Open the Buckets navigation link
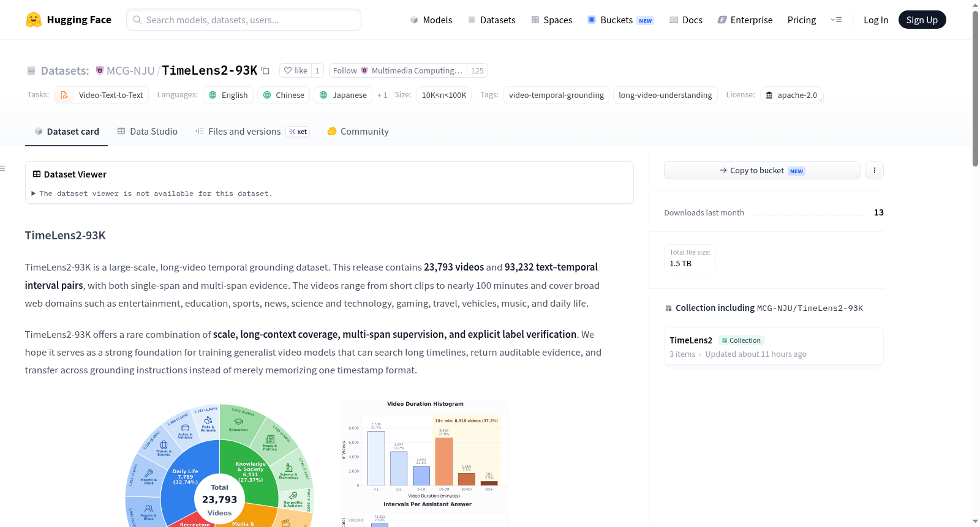The width and height of the screenshot is (980, 527). (x=620, y=20)
